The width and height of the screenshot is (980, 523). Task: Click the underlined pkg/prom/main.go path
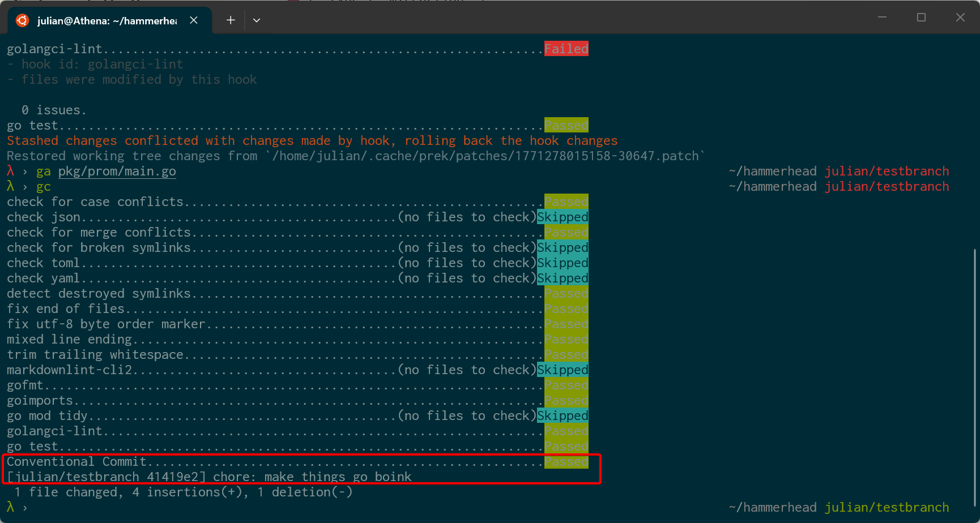117,172
